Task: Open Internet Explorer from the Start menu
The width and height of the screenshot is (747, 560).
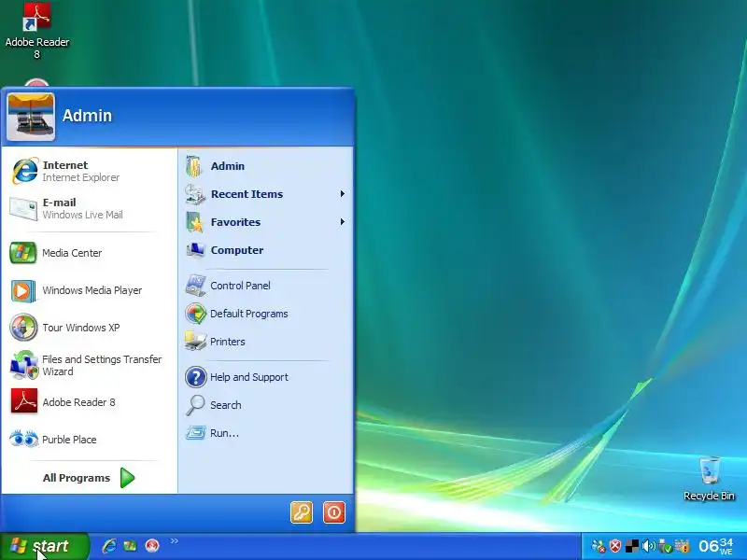Action: point(89,171)
